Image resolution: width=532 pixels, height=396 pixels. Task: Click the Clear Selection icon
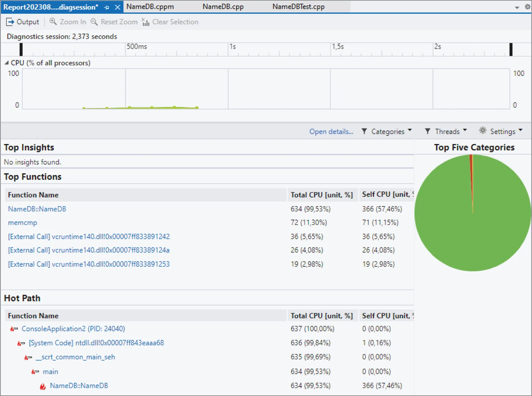tap(145, 22)
